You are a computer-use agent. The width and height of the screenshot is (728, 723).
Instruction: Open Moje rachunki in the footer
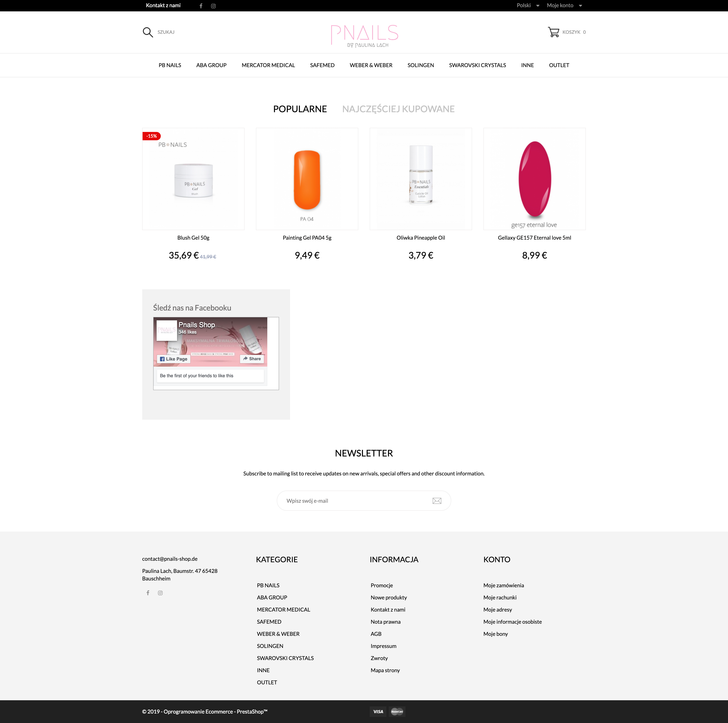(500, 597)
